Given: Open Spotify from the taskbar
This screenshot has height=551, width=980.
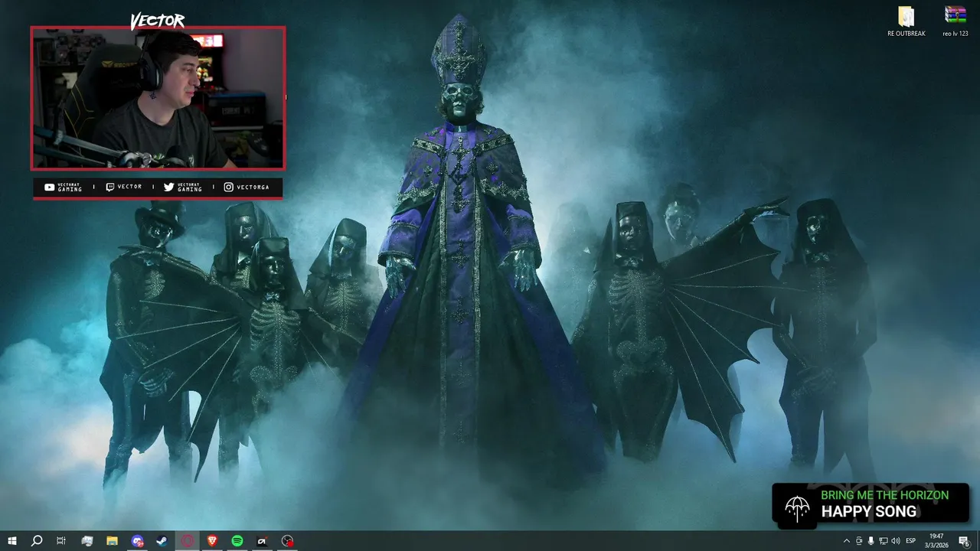Looking at the screenshot, I should point(237,541).
